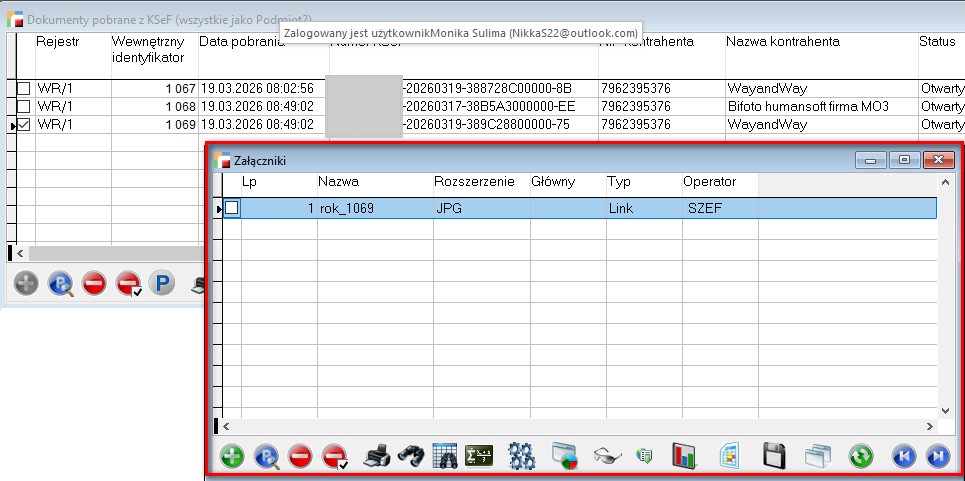Click the green refresh arrows icon
965x481 pixels.
(861, 456)
